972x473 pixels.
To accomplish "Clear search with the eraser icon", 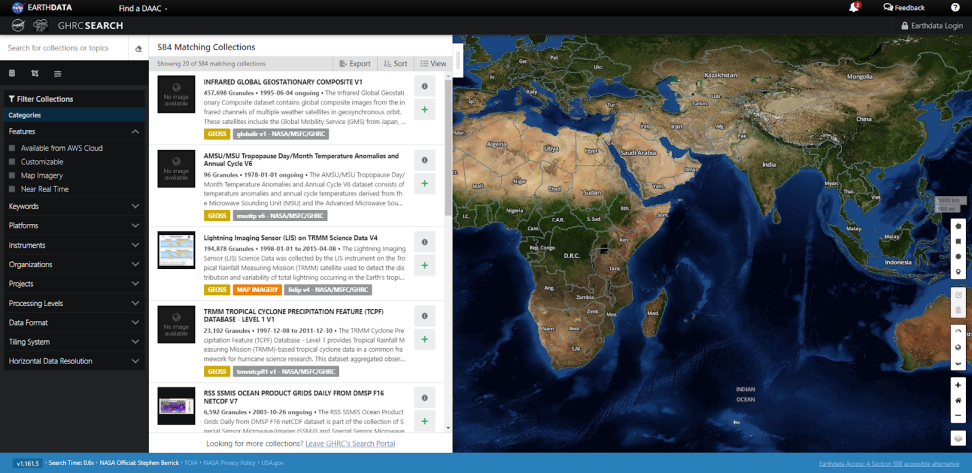I will coord(138,48).
